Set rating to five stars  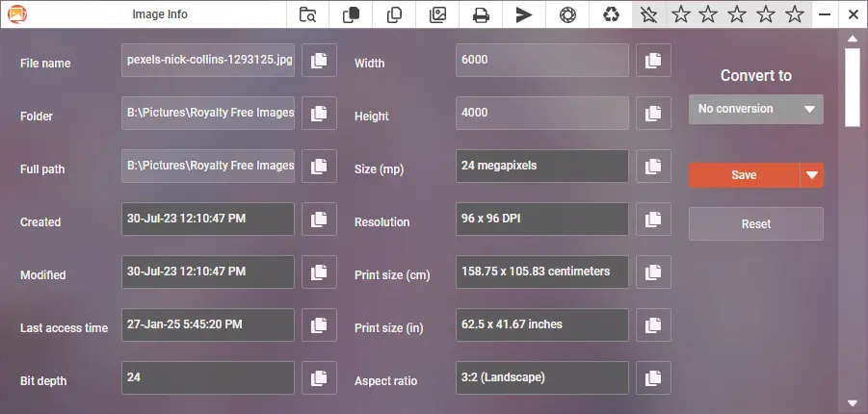(x=794, y=14)
